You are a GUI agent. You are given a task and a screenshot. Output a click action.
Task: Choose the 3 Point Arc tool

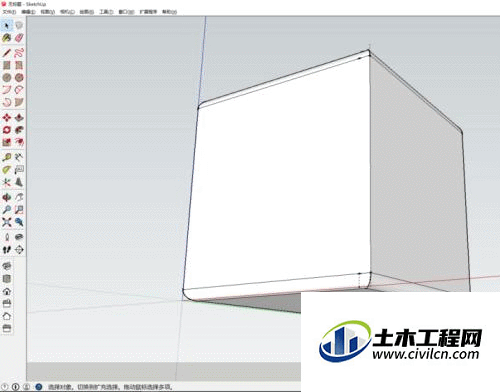tap(7, 102)
